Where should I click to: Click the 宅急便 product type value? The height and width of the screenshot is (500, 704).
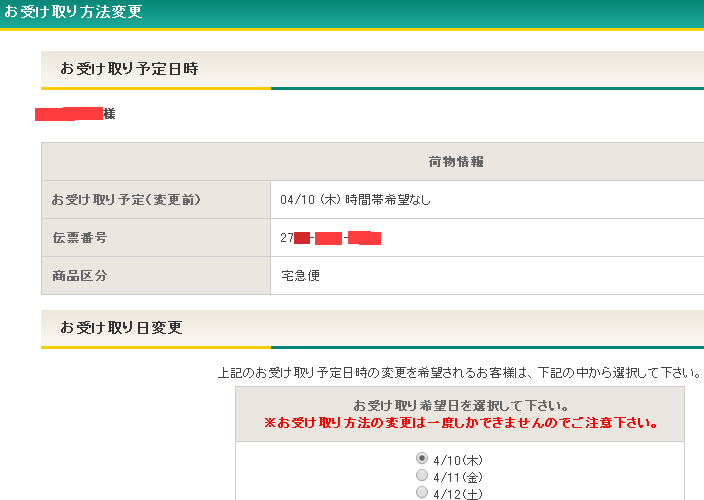pos(301,276)
